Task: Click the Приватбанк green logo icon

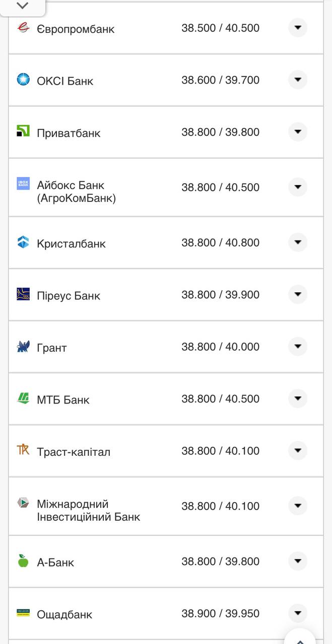Action: click(23, 131)
